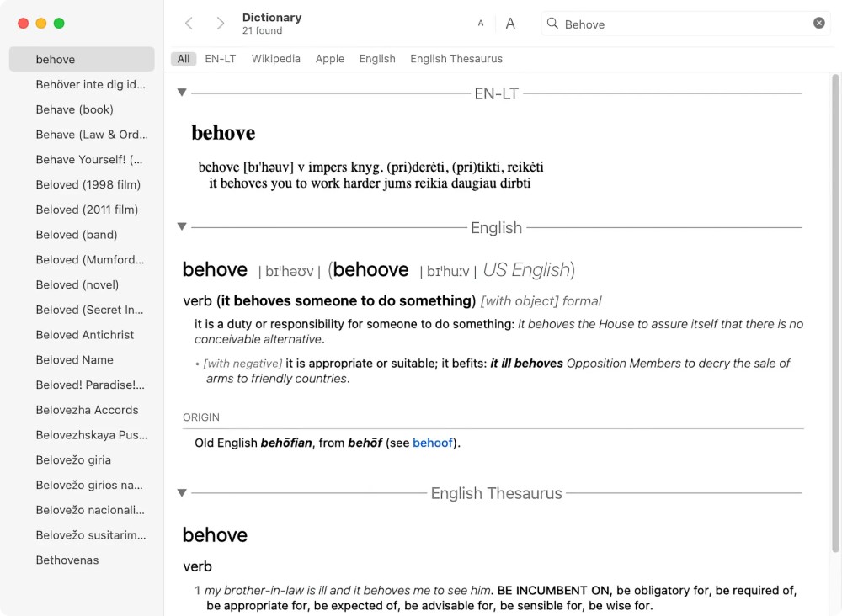Open the 'Belovežo susitarim...' result
842x616 pixels.
tap(82, 535)
